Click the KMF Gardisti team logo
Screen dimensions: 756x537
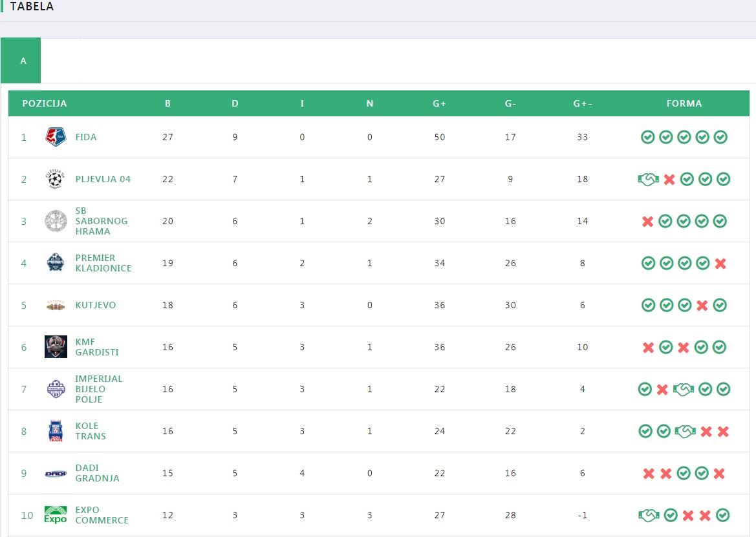[x=56, y=347]
